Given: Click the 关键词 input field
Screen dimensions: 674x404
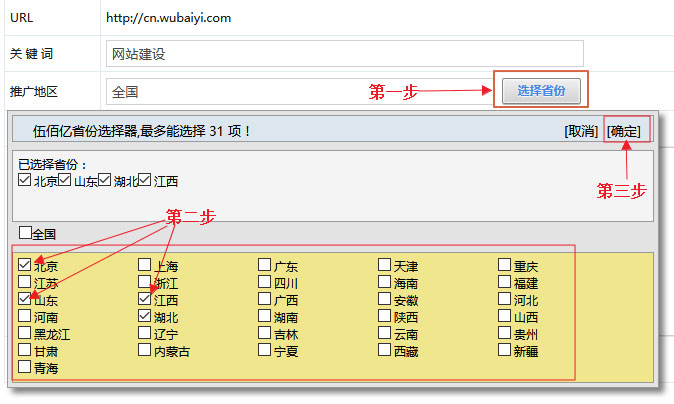Looking at the screenshot, I should coord(344,53).
